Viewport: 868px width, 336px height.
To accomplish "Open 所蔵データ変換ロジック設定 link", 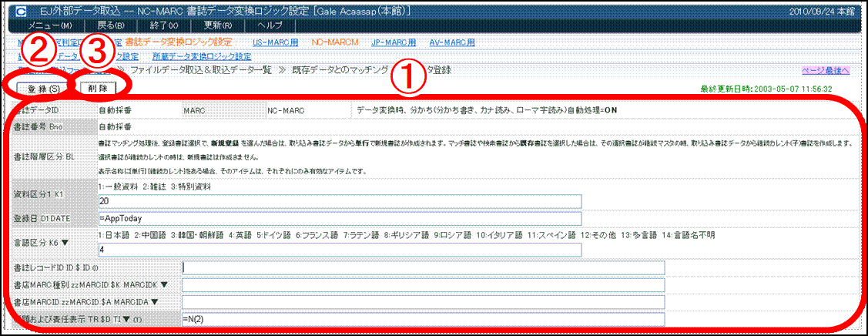I will coord(202,56).
